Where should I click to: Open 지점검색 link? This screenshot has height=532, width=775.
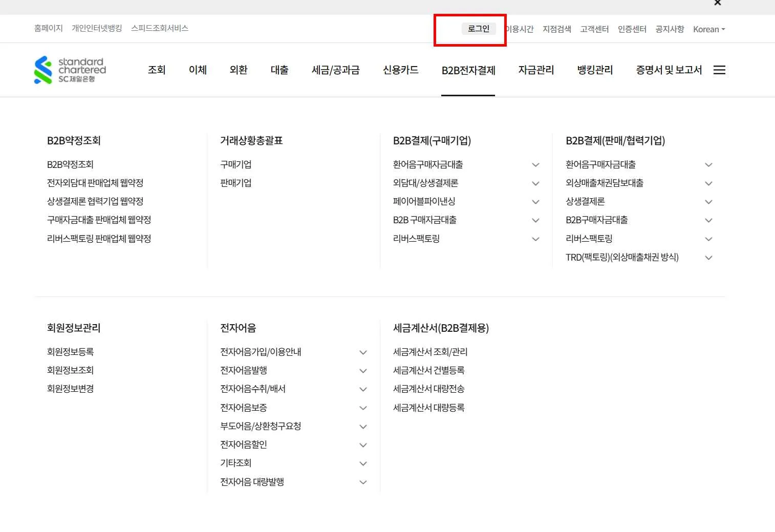pos(557,29)
